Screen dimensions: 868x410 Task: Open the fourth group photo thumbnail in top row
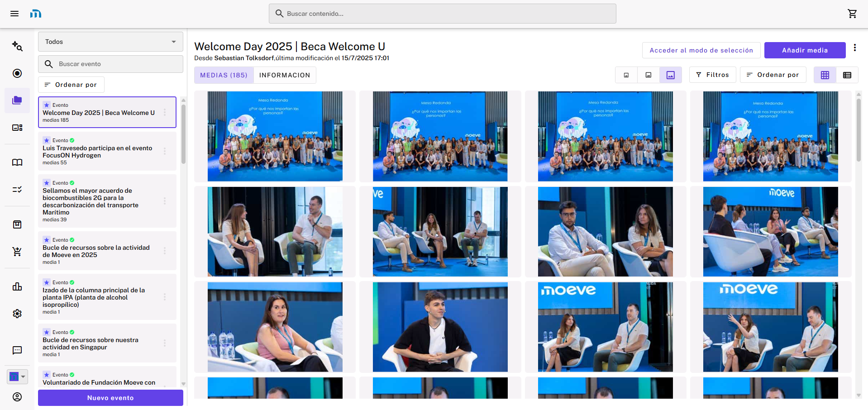(x=771, y=136)
